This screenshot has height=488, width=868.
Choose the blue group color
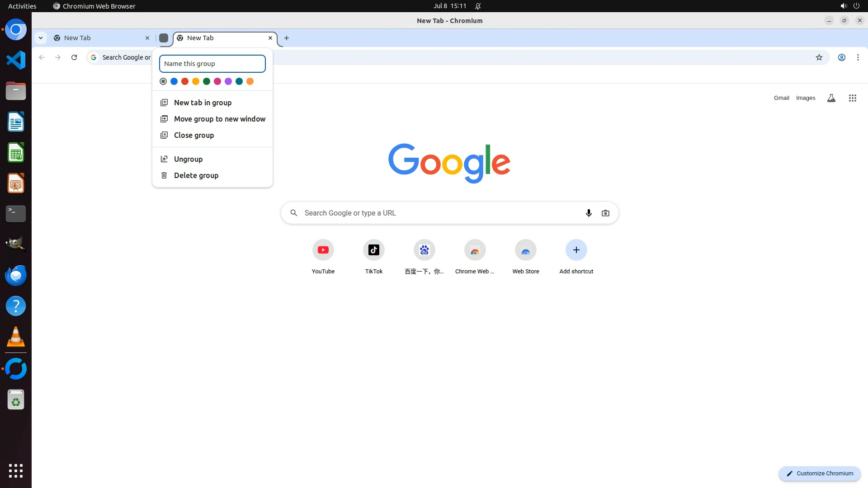coord(174,81)
